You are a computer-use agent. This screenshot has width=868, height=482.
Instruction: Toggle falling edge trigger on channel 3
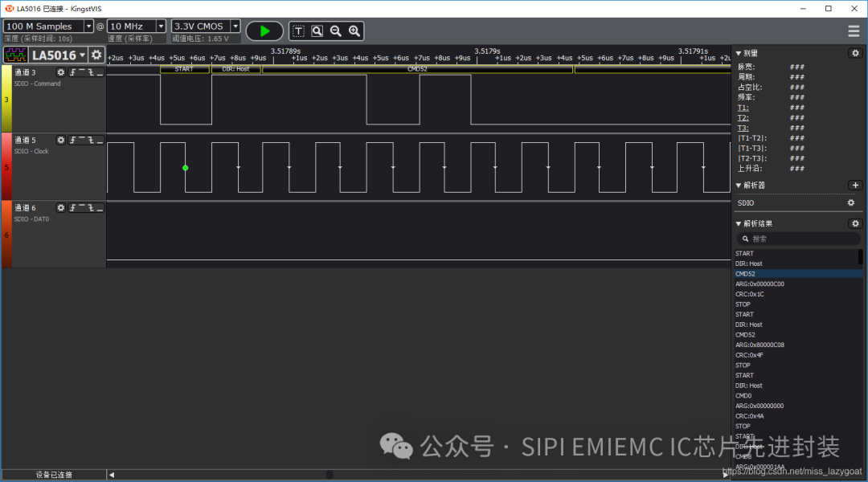tap(91, 72)
